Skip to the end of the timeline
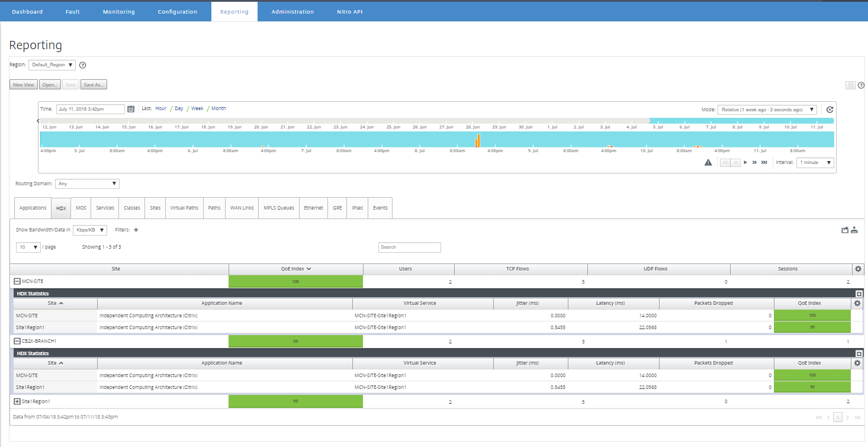 click(x=764, y=162)
